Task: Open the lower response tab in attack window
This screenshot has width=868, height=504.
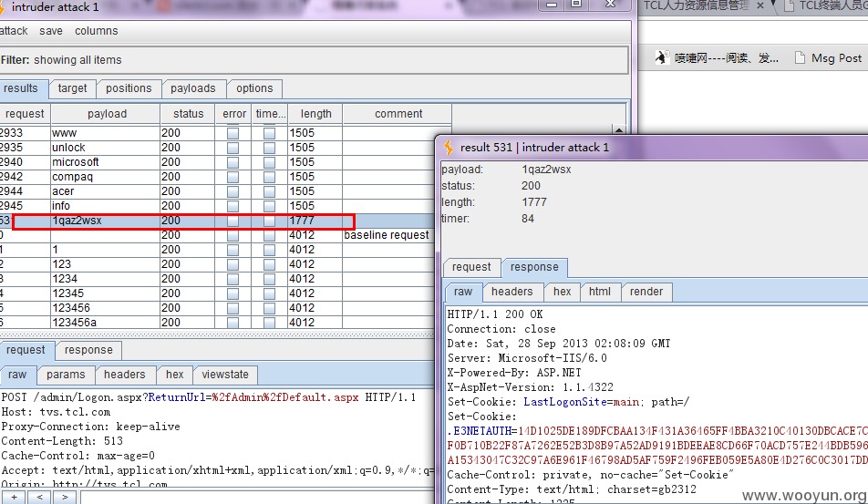Action: point(88,350)
